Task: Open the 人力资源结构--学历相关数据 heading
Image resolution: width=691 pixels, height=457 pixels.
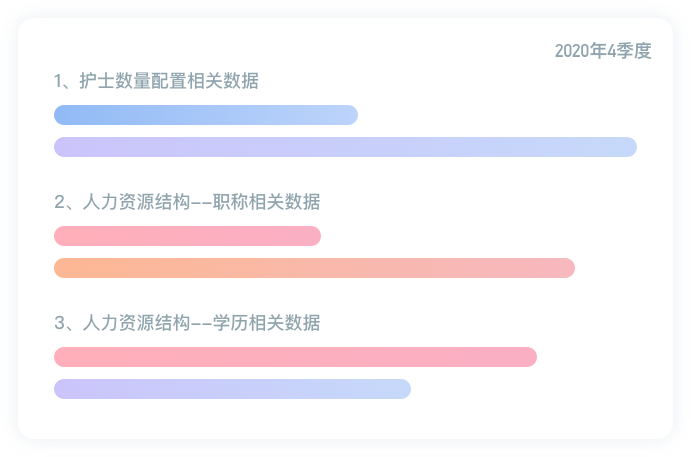Action: pyautogui.click(x=187, y=323)
